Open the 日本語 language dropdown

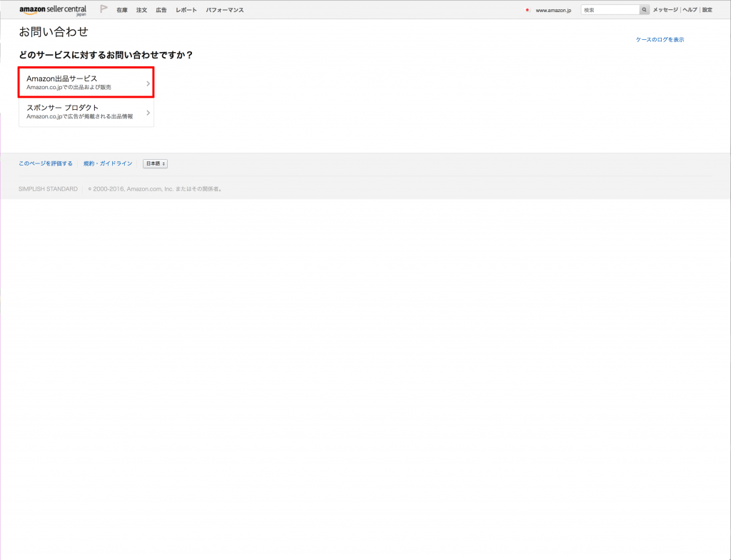(155, 163)
